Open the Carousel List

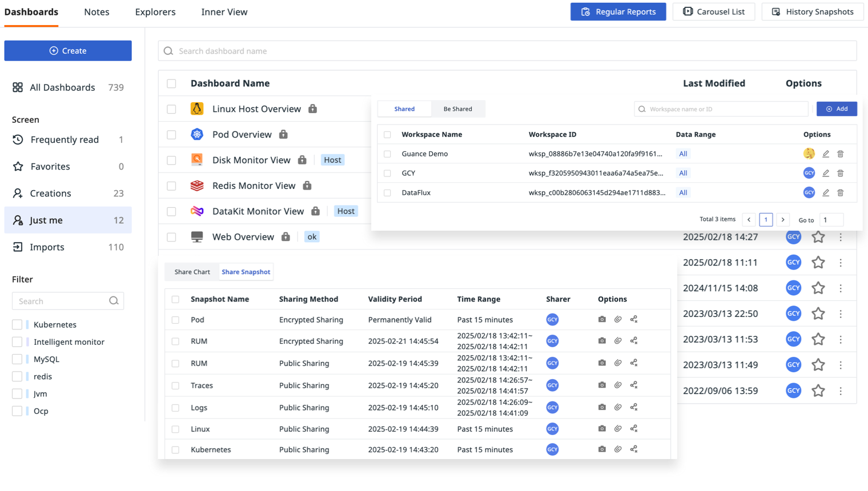714,11
